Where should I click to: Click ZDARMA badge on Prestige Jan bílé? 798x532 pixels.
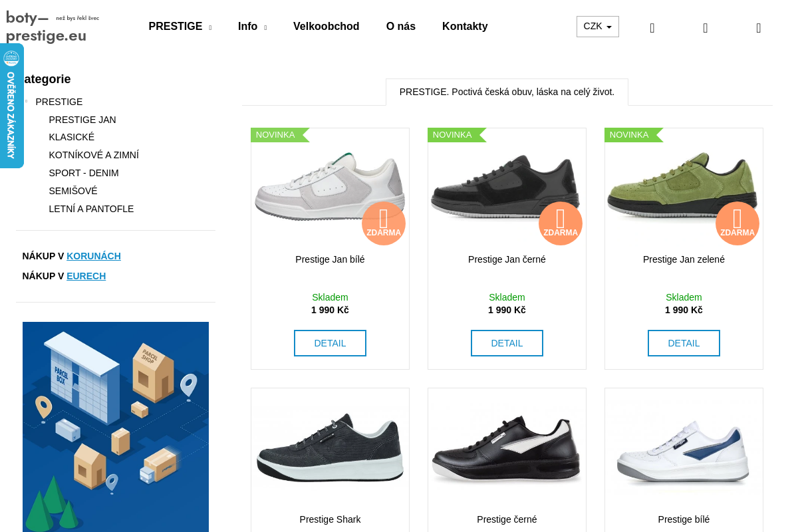[384, 223]
